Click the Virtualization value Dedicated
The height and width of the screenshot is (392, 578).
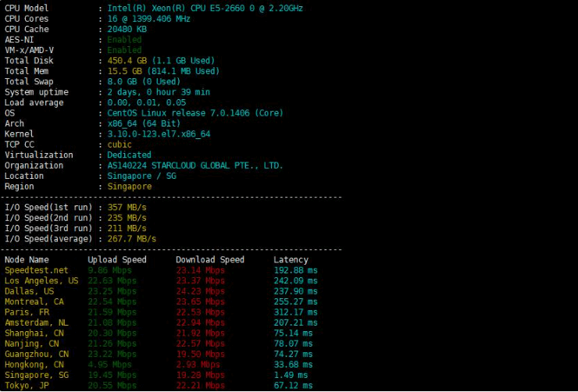click(129, 155)
